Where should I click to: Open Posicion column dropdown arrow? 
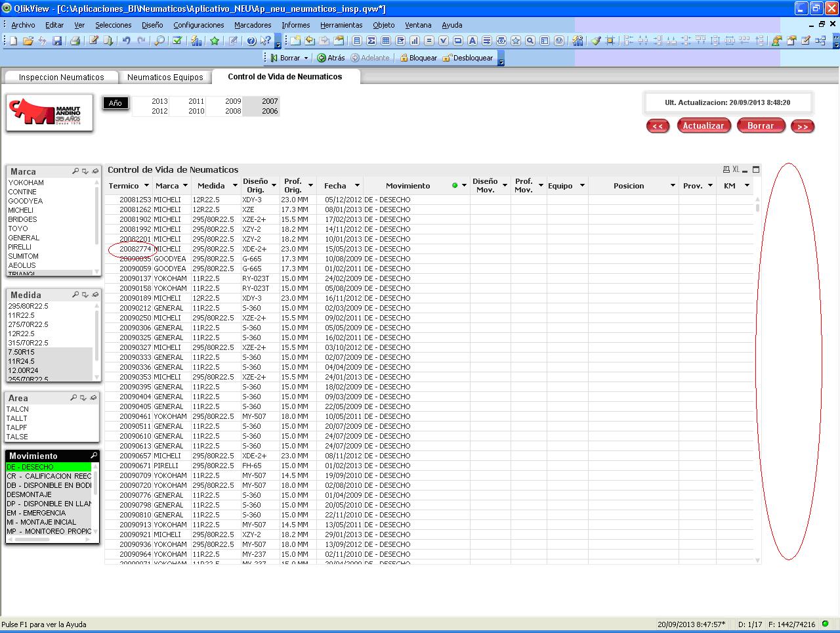click(x=673, y=186)
